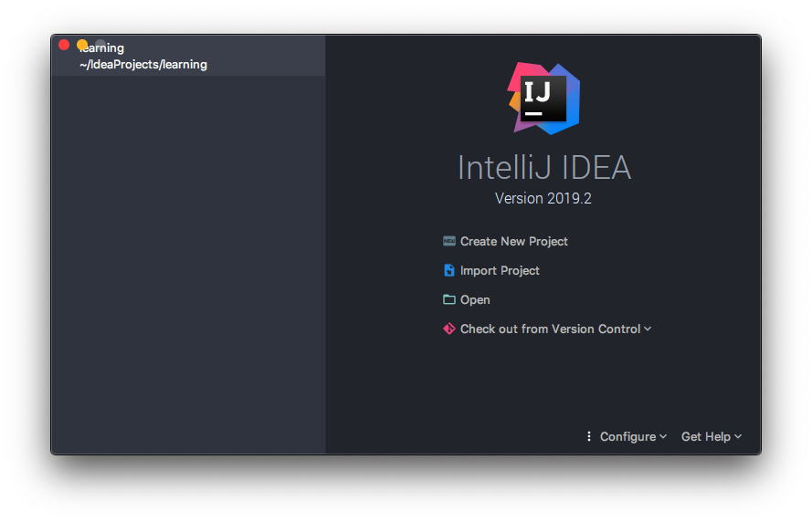The width and height of the screenshot is (812, 522).
Task: Select Create New Project
Action: [513, 242]
